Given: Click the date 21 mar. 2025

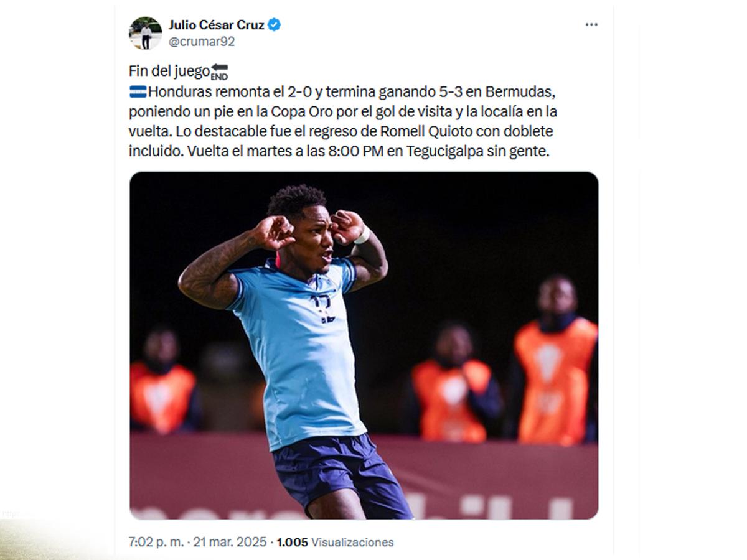Looking at the screenshot, I should pos(229,542).
